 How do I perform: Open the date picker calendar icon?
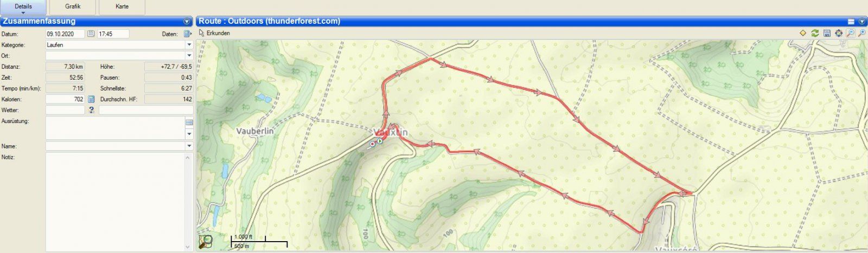(x=91, y=34)
